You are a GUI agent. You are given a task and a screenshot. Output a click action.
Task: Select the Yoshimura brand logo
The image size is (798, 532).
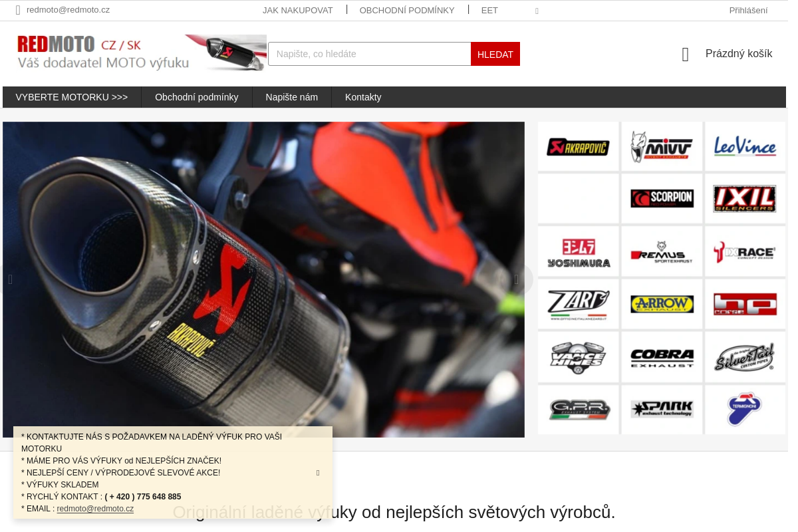578,251
